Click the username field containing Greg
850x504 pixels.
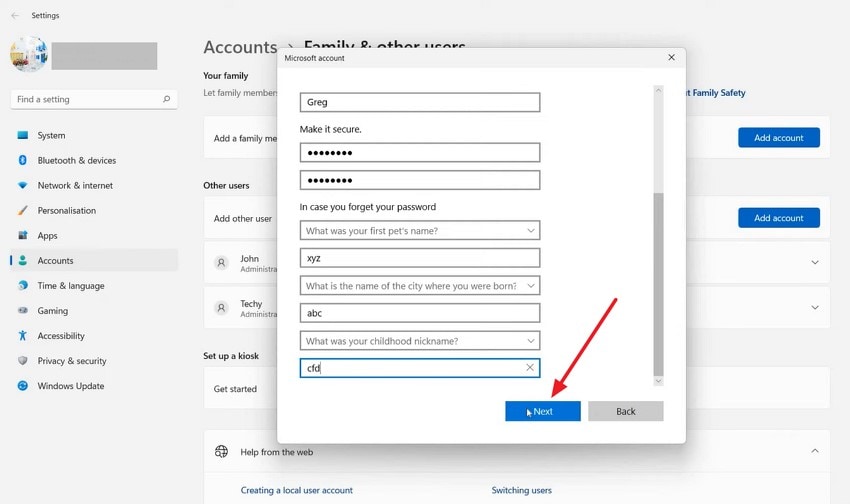click(420, 102)
